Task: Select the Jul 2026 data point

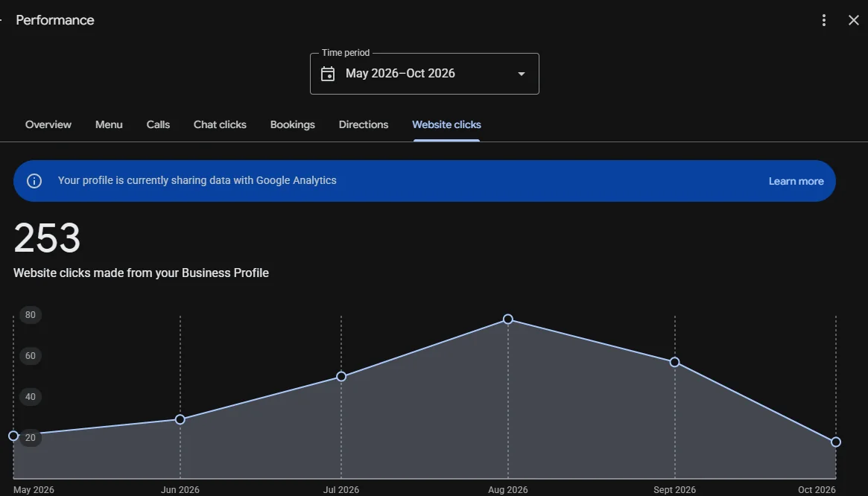Action: tap(341, 376)
